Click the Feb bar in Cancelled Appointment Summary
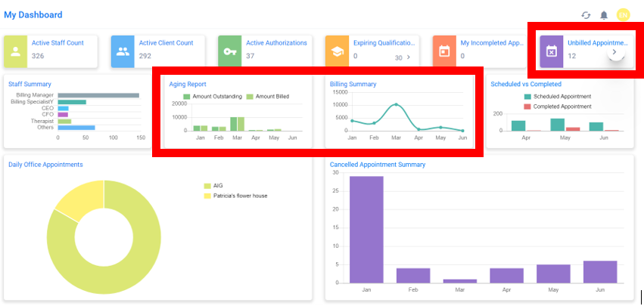 pos(413,276)
